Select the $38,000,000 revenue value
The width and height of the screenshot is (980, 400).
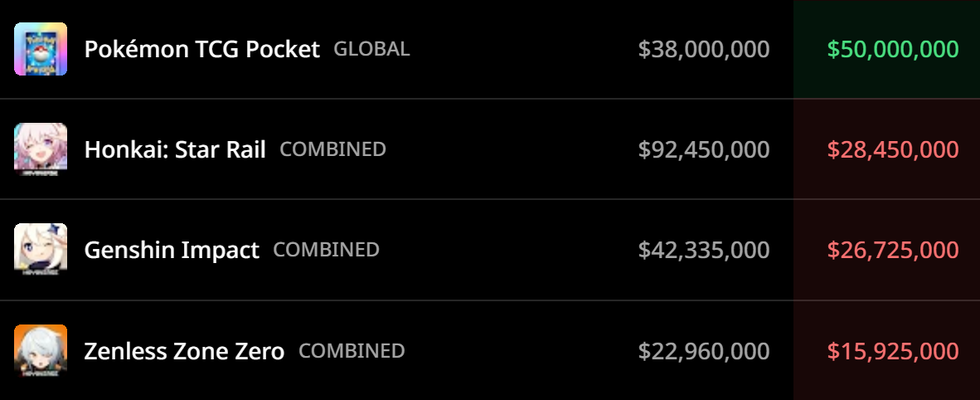pyautogui.click(x=704, y=50)
